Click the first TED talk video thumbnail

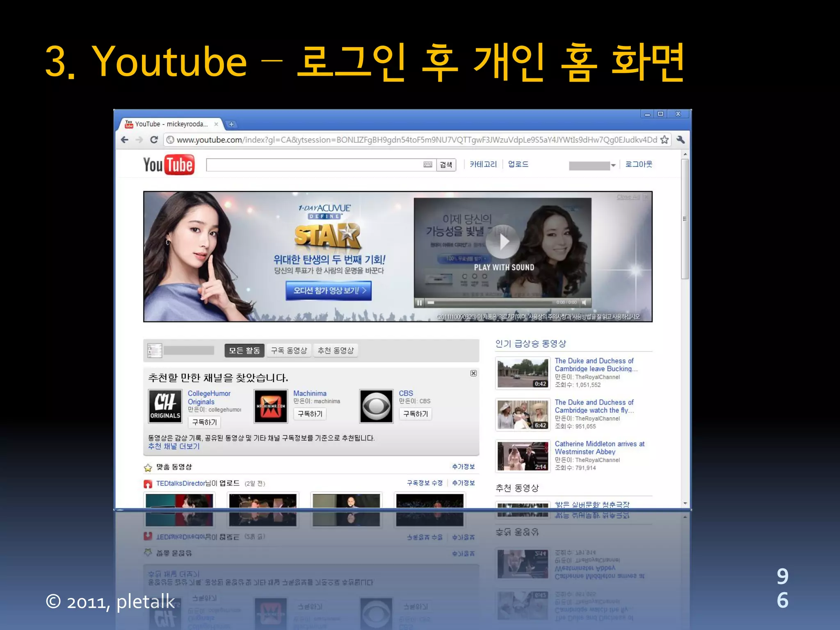179,501
